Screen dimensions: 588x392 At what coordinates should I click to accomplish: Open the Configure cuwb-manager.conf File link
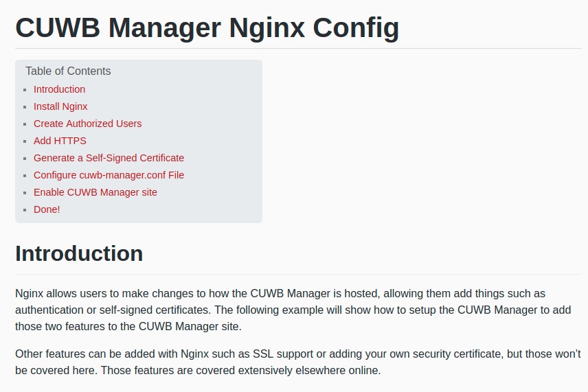point(109,175)
